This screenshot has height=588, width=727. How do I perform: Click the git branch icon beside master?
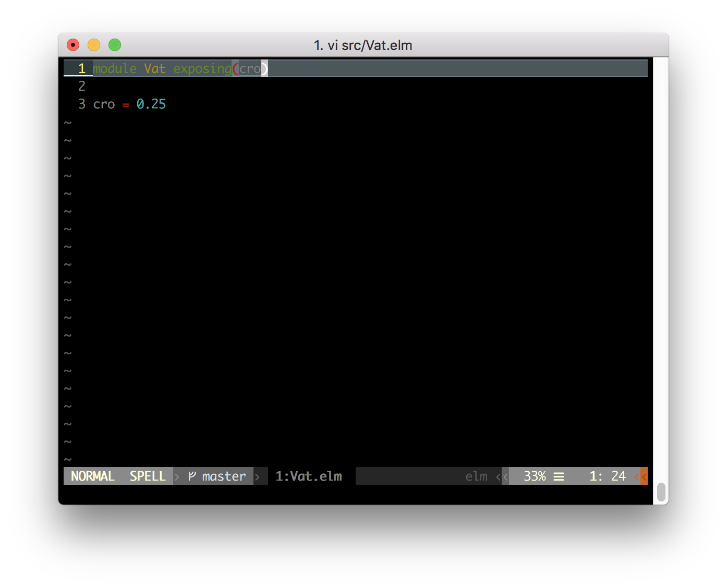pyautogui.click(x=190, y=476)
